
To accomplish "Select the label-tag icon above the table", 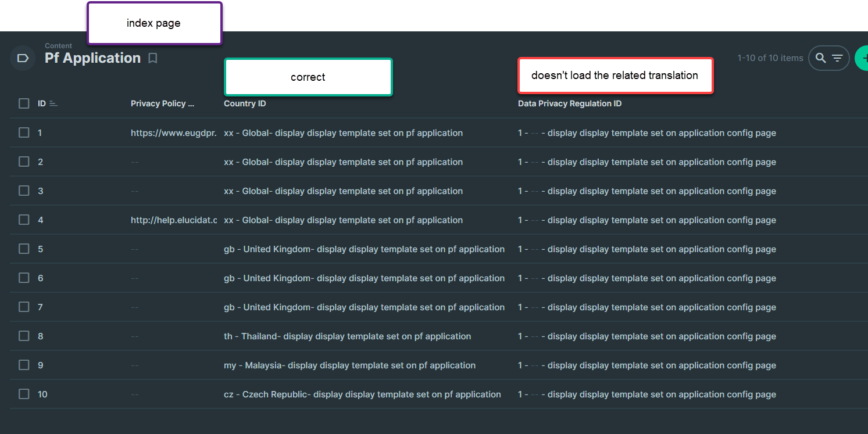I will [x=22, y=58].
